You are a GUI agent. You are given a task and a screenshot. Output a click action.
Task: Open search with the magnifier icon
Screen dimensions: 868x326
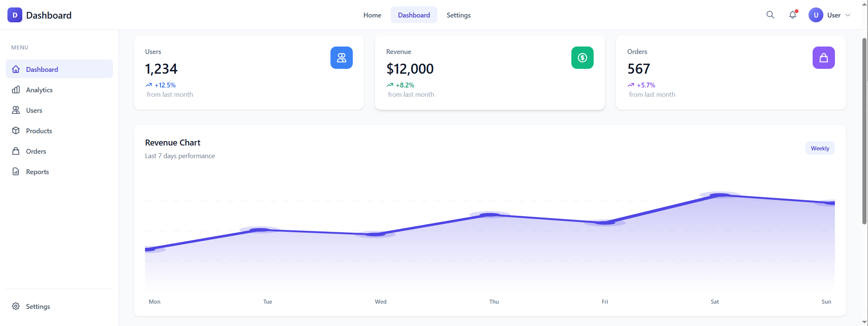770,15
